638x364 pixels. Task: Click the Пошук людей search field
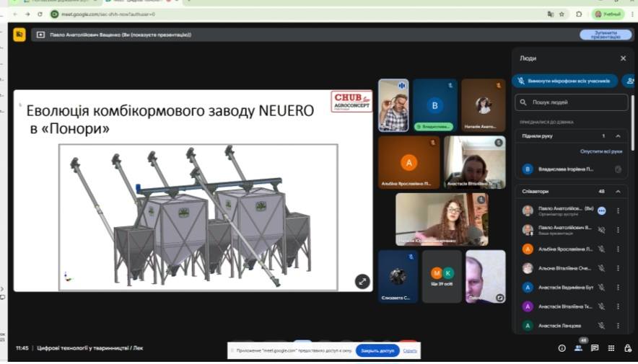pyautogui.click(x=570, y=103)
